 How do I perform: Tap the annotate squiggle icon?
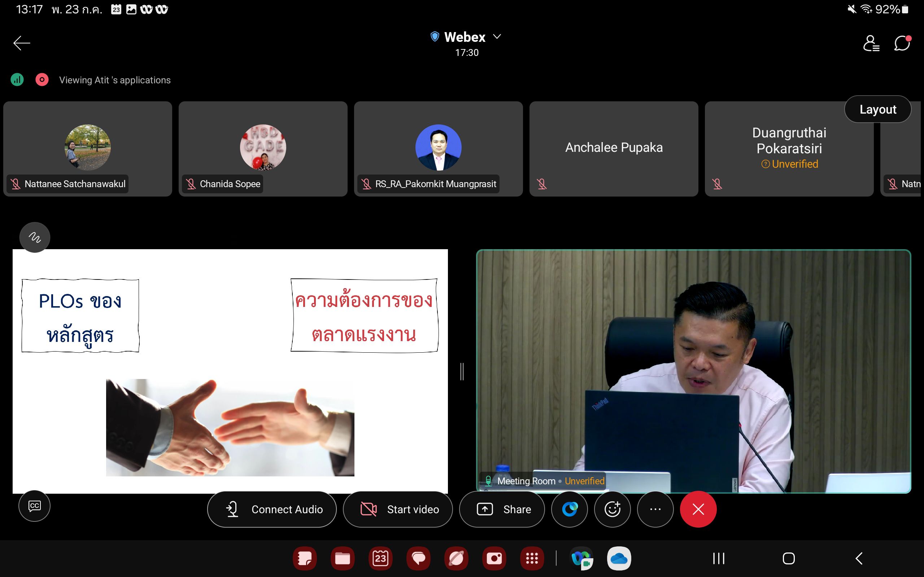point(35,237)
